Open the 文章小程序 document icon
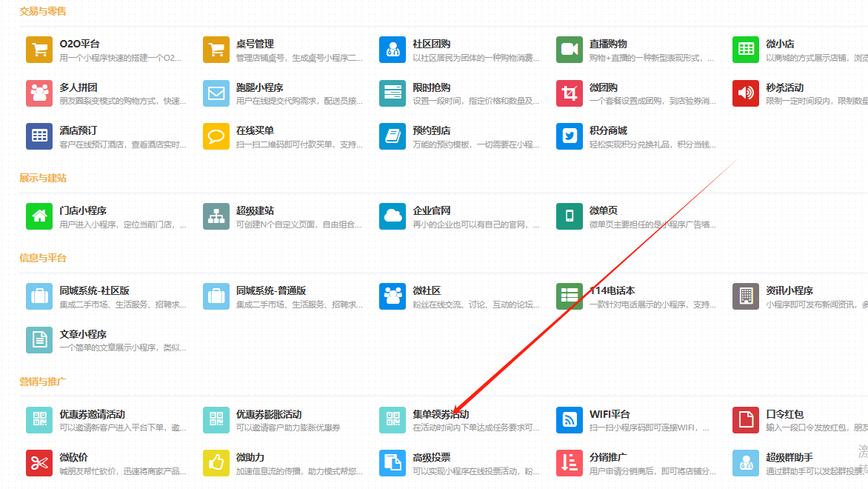 pyautogui.click(x=39, y=339)
